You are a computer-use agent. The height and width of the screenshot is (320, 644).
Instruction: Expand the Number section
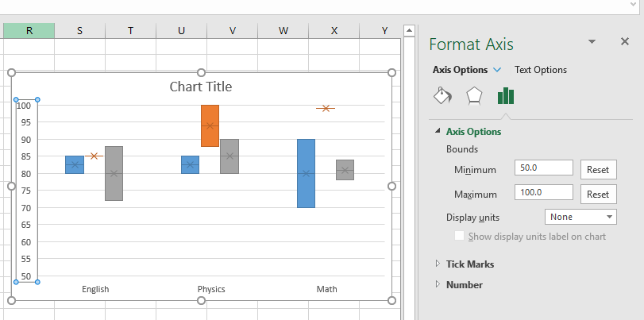[x=438, y=284]
